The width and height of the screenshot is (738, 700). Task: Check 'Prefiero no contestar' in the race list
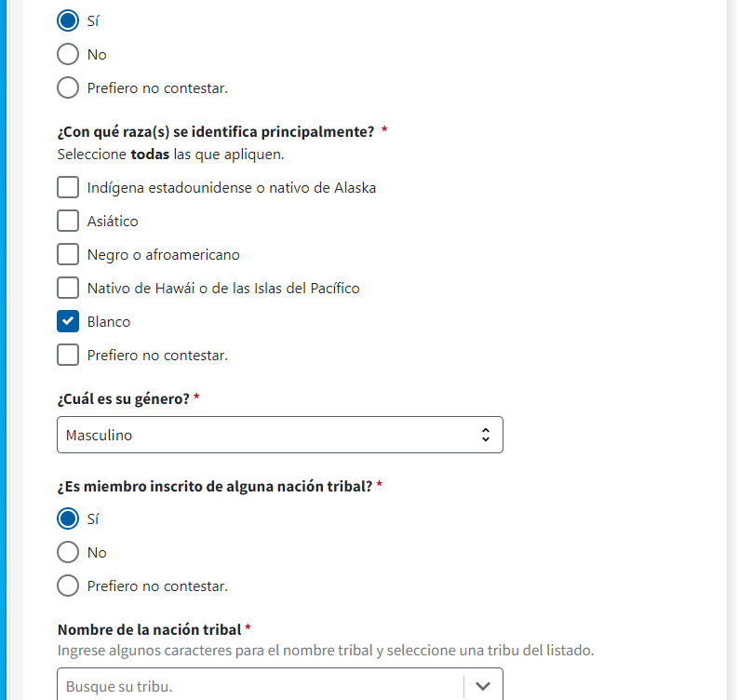68,355
